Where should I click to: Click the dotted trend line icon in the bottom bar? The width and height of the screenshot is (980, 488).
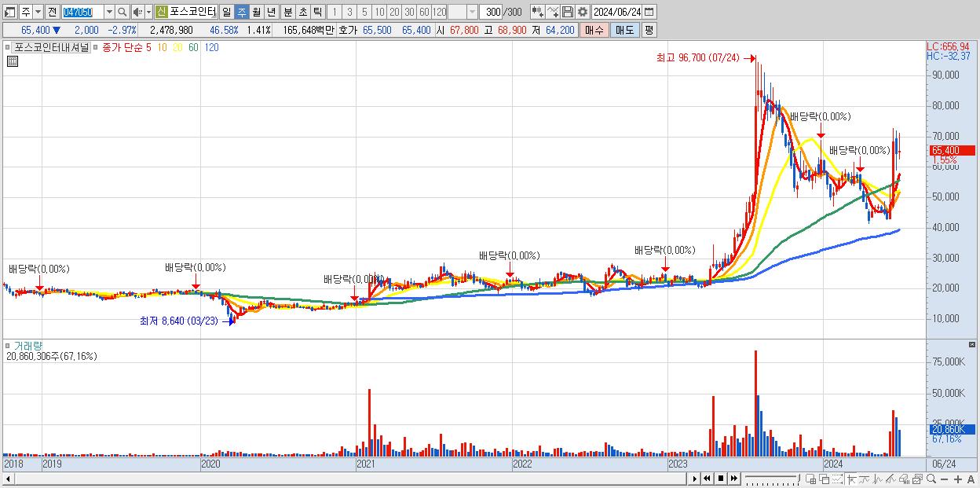tap(837, 479)
